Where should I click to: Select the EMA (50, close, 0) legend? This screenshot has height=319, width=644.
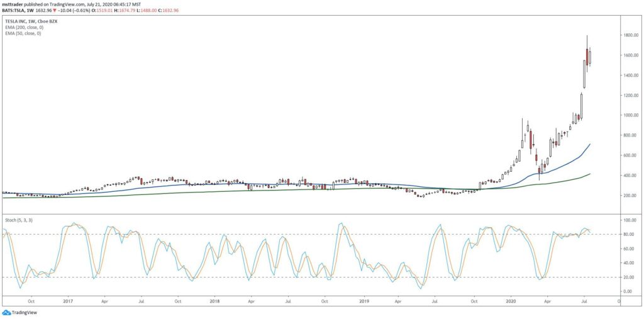(23, 33)
